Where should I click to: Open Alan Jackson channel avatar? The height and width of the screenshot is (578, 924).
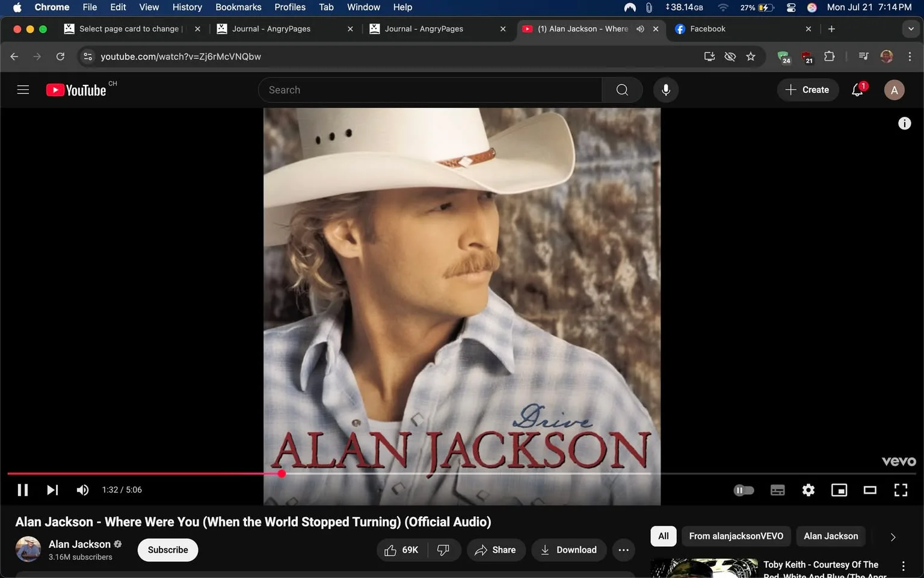[28, 549]
